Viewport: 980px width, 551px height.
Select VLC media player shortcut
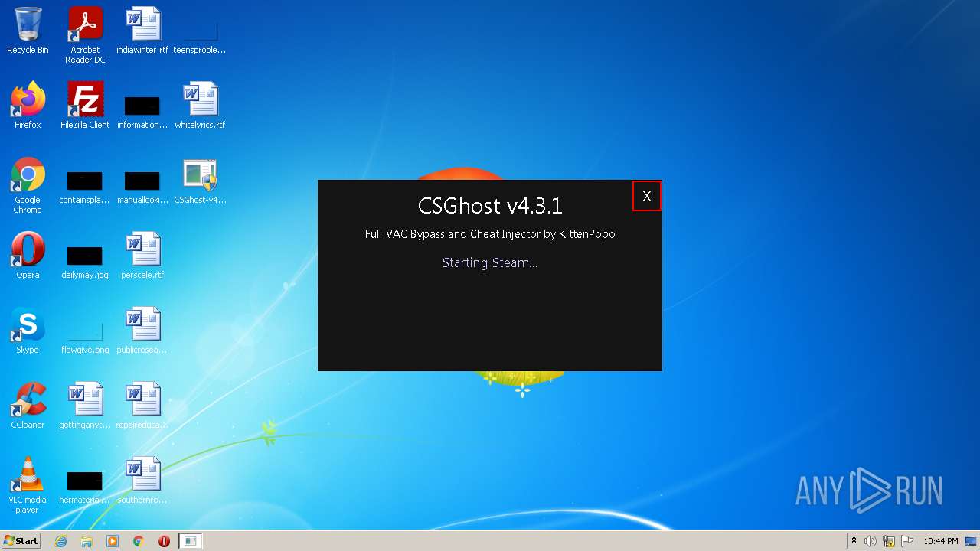tap(28, 485)
